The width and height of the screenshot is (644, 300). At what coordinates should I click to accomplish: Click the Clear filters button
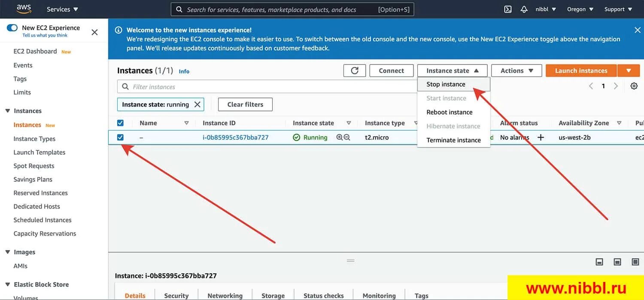click(x=245, y=104)
